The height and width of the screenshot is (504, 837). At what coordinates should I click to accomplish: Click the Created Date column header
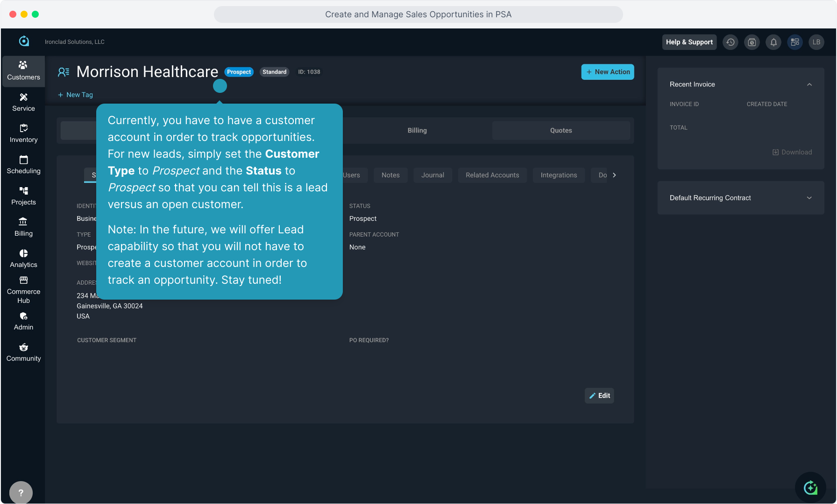click(767, 104)
